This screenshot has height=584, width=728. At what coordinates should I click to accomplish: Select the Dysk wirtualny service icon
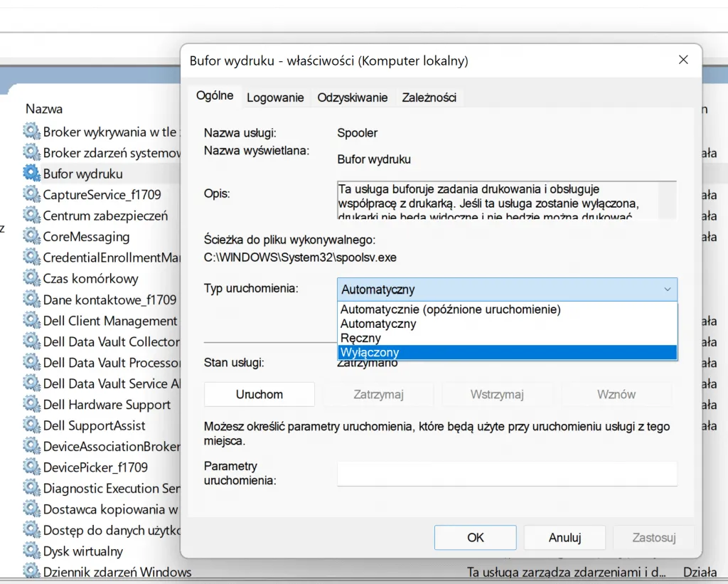(31, 551)
